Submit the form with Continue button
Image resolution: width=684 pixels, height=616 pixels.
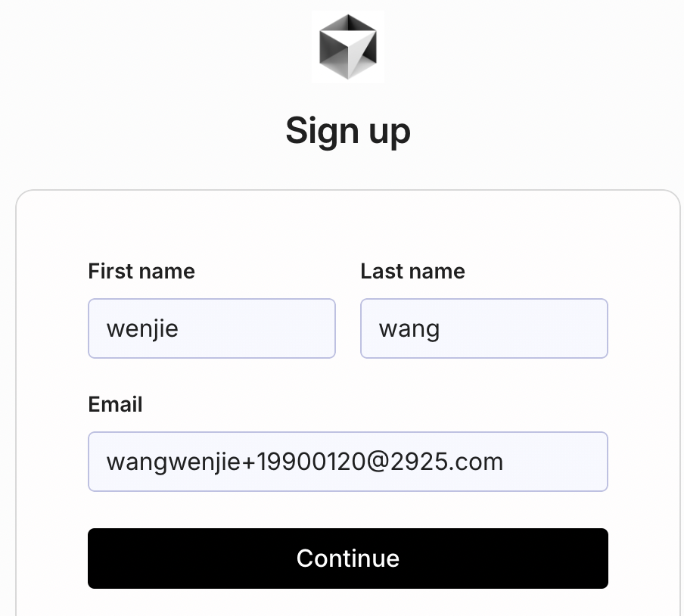click(x=347, y=558)
